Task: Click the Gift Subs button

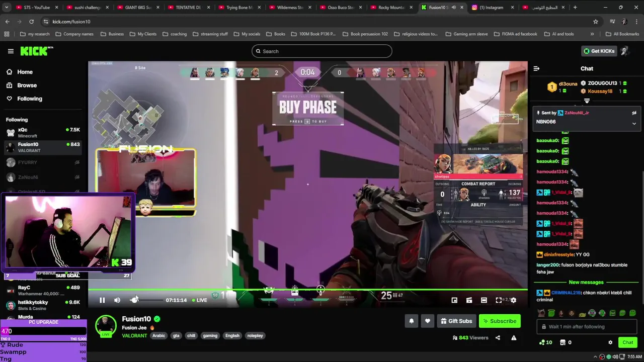Action: [456, 321]
